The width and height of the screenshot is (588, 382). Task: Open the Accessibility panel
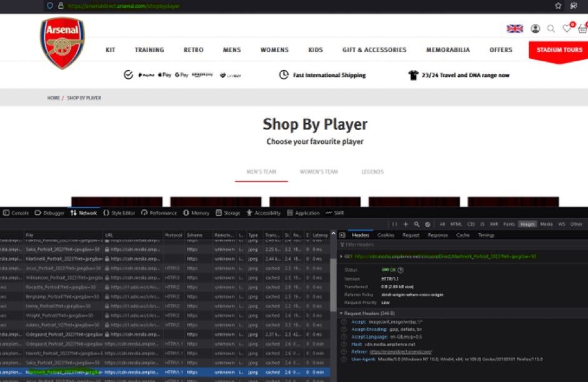tap(264, 213)
